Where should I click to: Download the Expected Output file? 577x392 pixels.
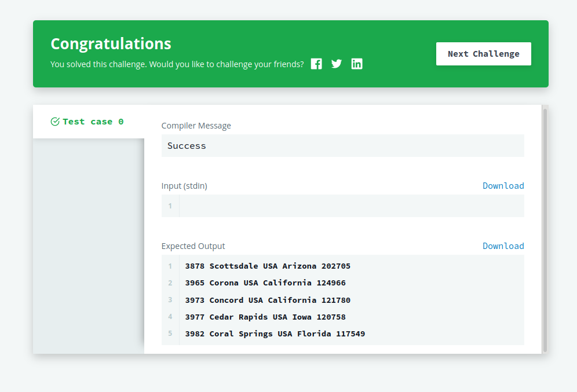coord(503,246)
